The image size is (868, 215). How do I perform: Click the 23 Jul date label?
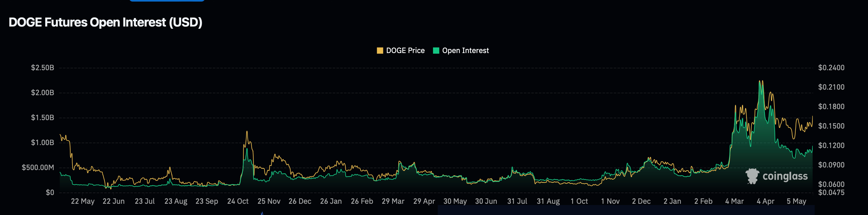pyautogui.click(x=145, y=201)
